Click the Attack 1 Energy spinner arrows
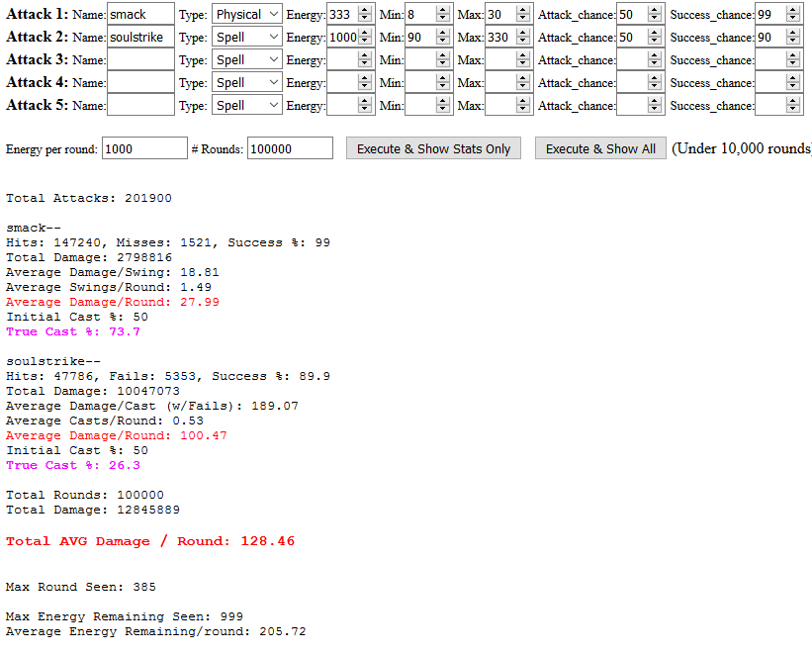This screenshot has width=812, height=655. pyautogui.click(x=365, y=15)
